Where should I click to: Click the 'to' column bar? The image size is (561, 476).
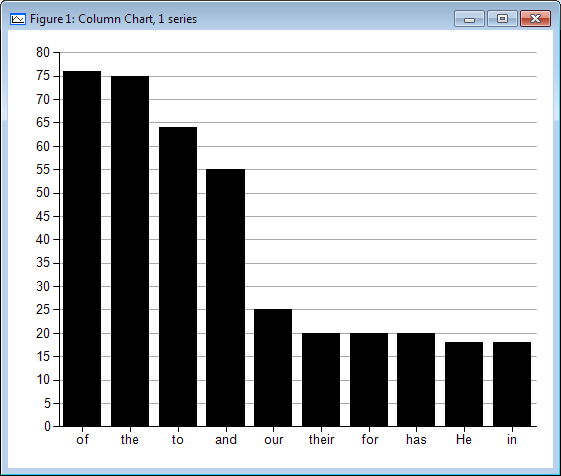(178, 277)
